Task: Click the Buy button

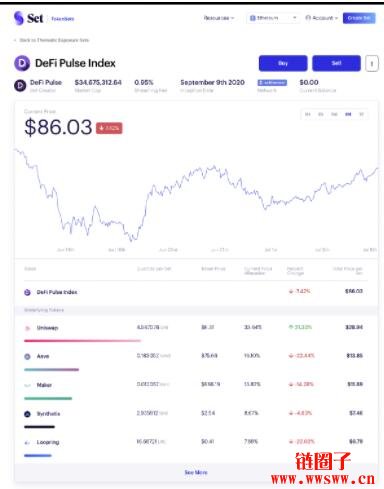Action: click(283, 63)
